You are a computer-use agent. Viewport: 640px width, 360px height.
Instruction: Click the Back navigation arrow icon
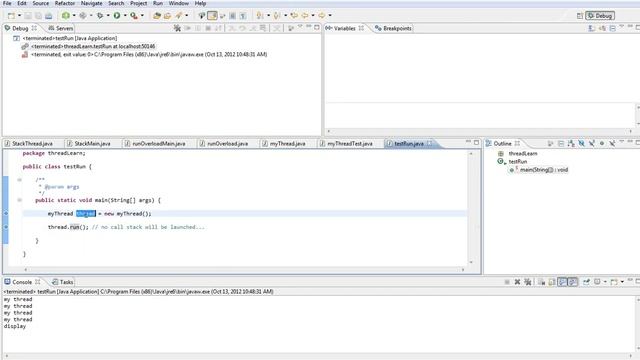click(x=305, y=16)
